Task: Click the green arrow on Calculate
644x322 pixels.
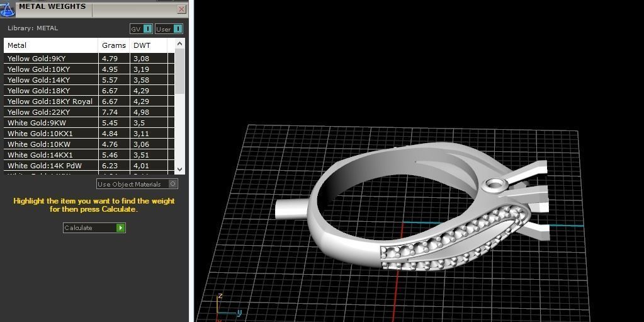Action: (x=120, y=228)
